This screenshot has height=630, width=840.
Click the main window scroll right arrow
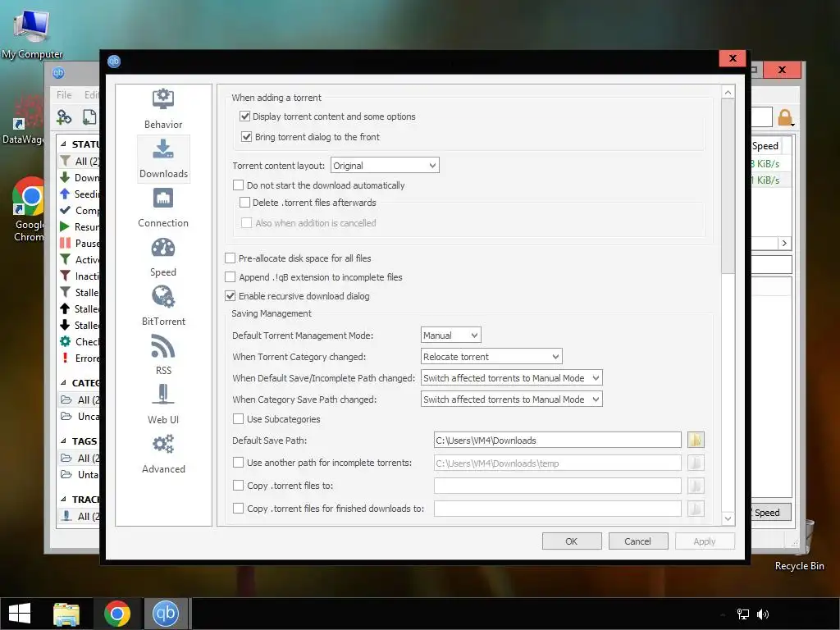[x=784, y=243]
